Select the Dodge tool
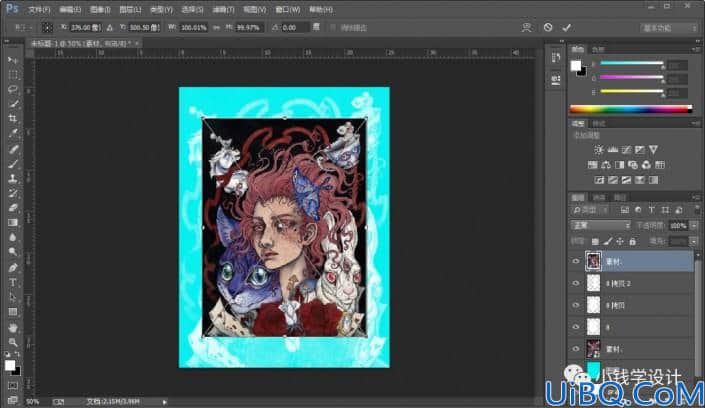 tap(13, 252)
